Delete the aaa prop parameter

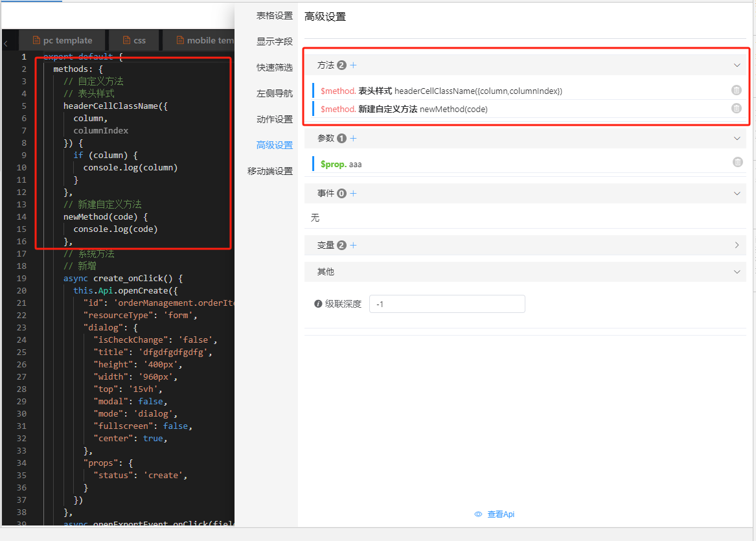(737, 162)
